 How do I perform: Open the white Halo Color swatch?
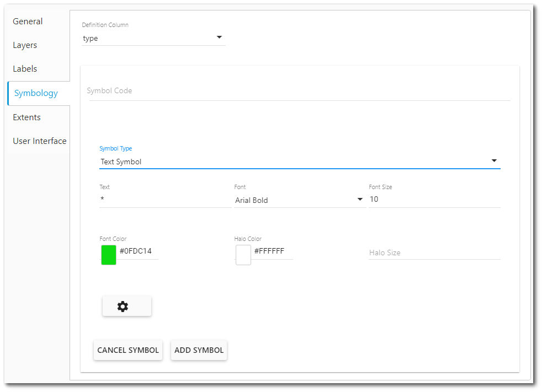[243, 255]
